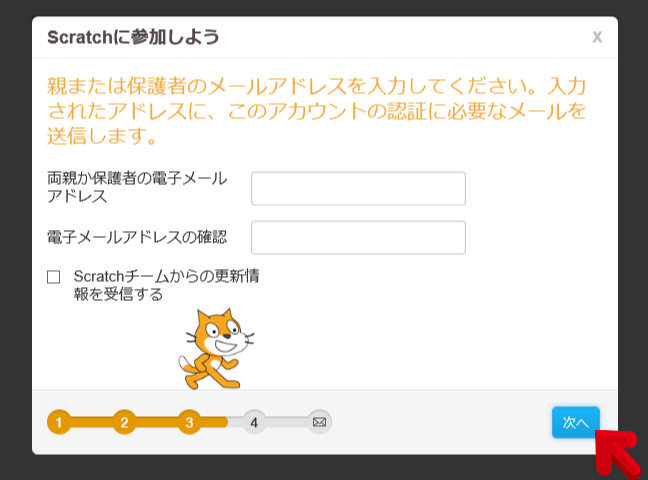Click the gray progress segment before the envelope
Viewport: 648px width, 480px height.
click(287, 422)
